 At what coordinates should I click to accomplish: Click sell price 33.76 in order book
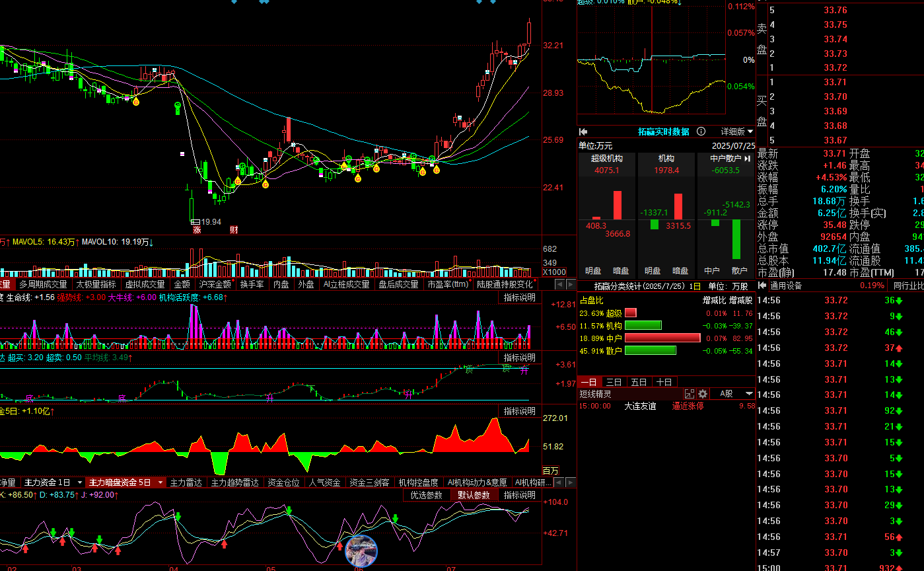[x=835, y=10]
